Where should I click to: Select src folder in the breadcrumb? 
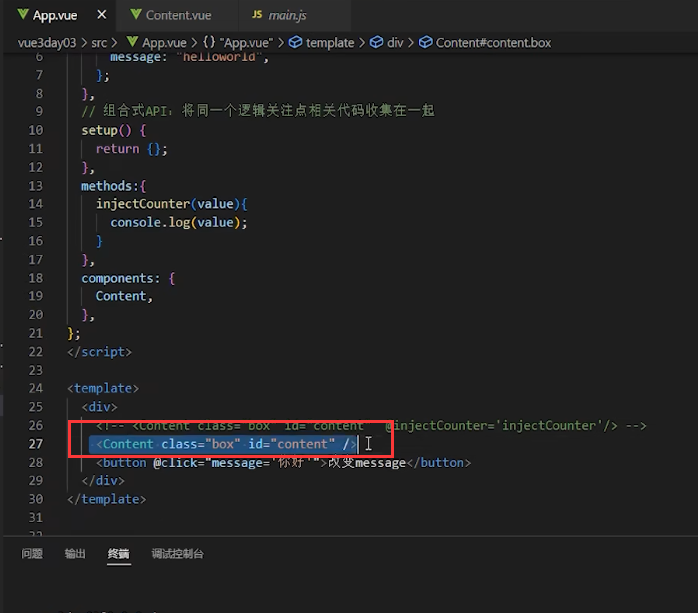(99, 43)
